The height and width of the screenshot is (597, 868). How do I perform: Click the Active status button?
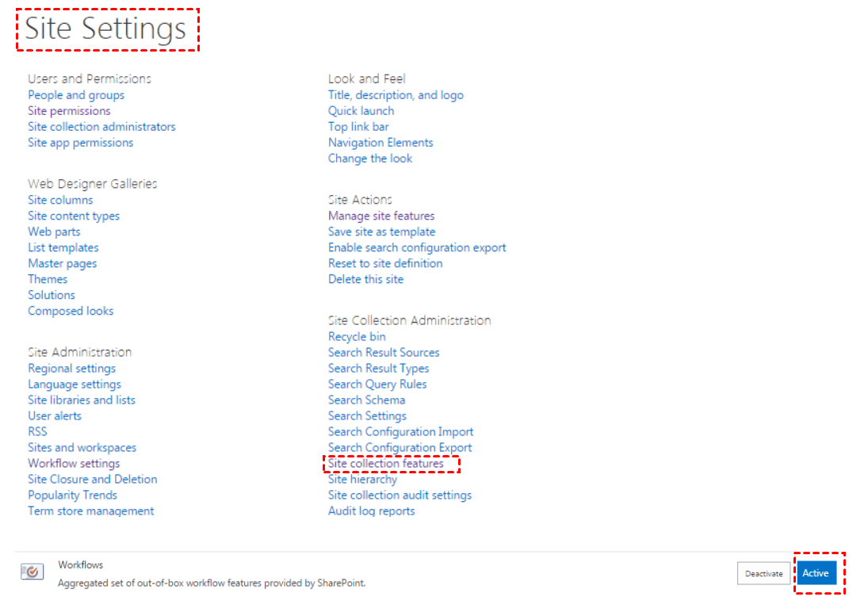(x=816, y=573)
